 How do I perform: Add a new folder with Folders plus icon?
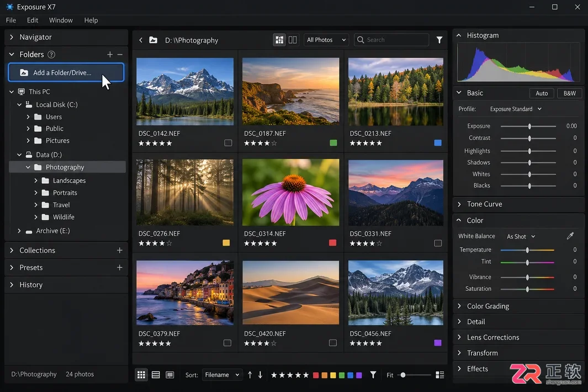pos(109,55)
